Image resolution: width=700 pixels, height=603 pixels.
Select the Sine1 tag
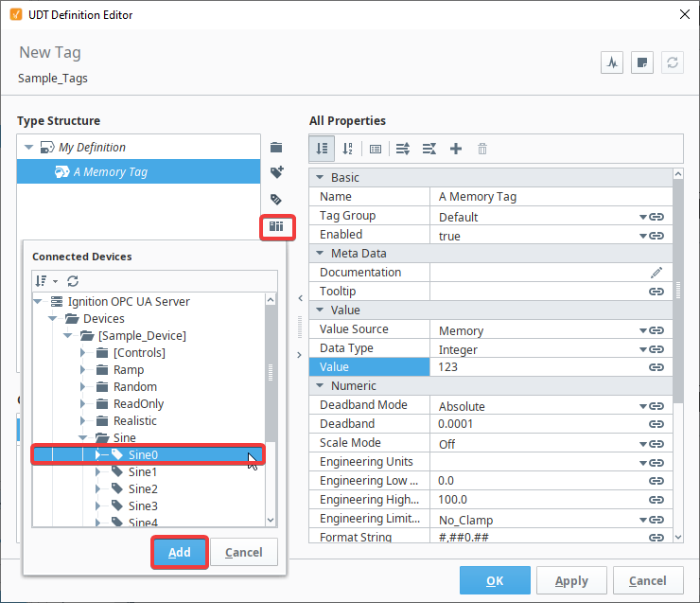coord(143,471)
